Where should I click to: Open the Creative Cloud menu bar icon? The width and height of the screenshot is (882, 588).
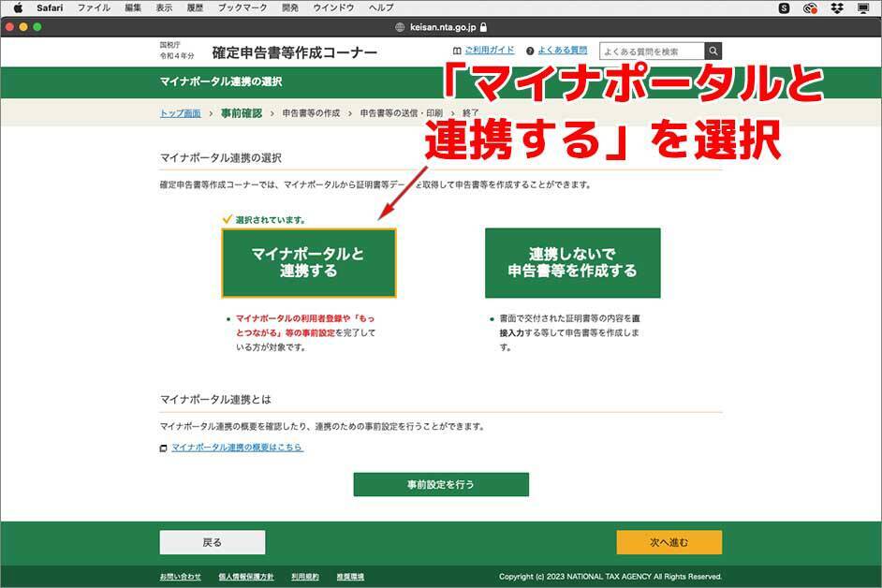pyautogui.click(x=810, y=7)
